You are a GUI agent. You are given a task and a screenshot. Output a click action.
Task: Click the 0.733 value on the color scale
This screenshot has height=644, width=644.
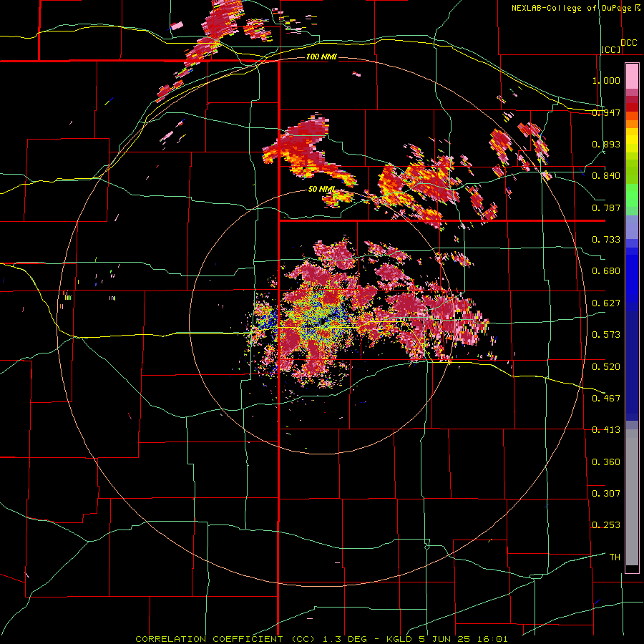pyautogui.click(x=606, y=239)
